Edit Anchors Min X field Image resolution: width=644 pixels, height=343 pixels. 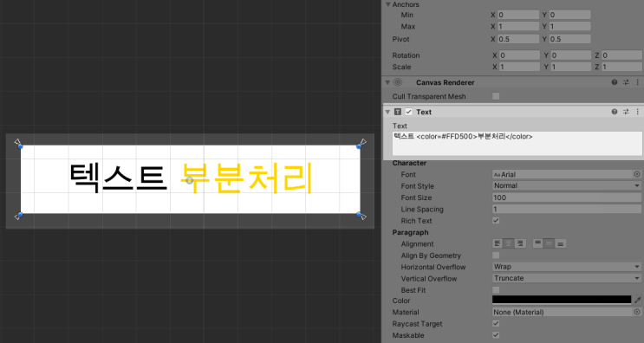point(518,15)
